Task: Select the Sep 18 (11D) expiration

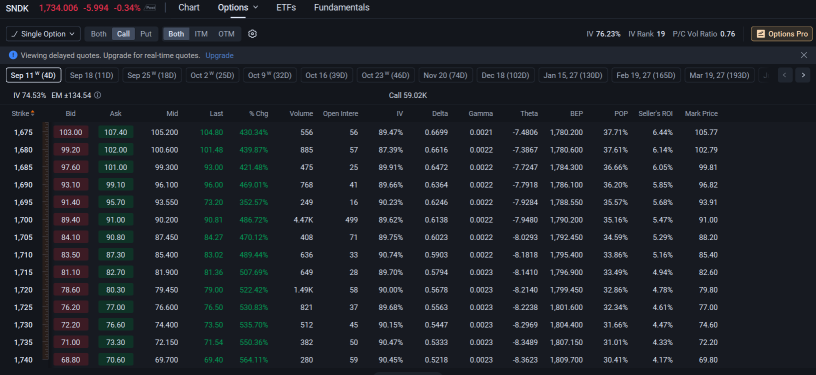Action: pos(92,75)
